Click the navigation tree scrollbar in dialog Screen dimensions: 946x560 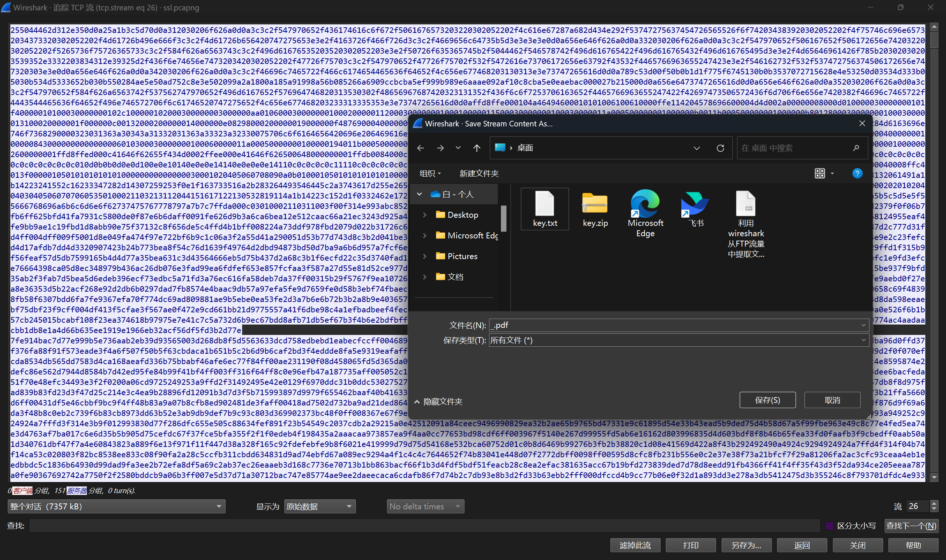(x=503, y=218)
